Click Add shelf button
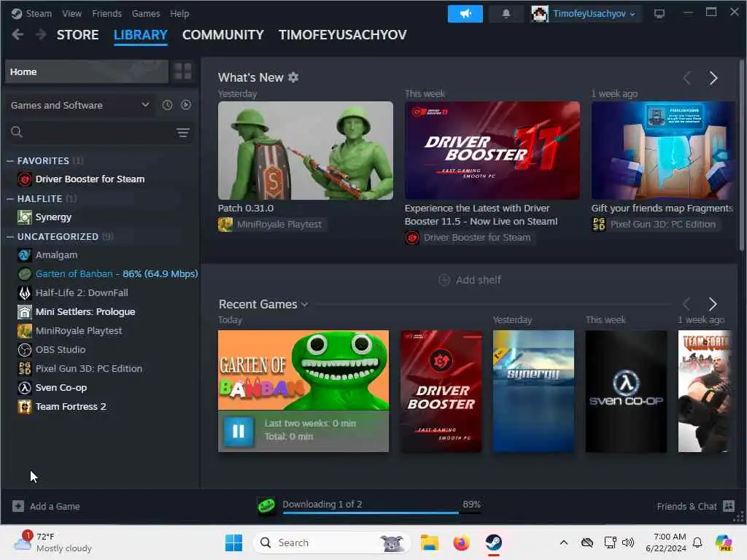Viewport: 747px width, 560px height. [469, 280]
